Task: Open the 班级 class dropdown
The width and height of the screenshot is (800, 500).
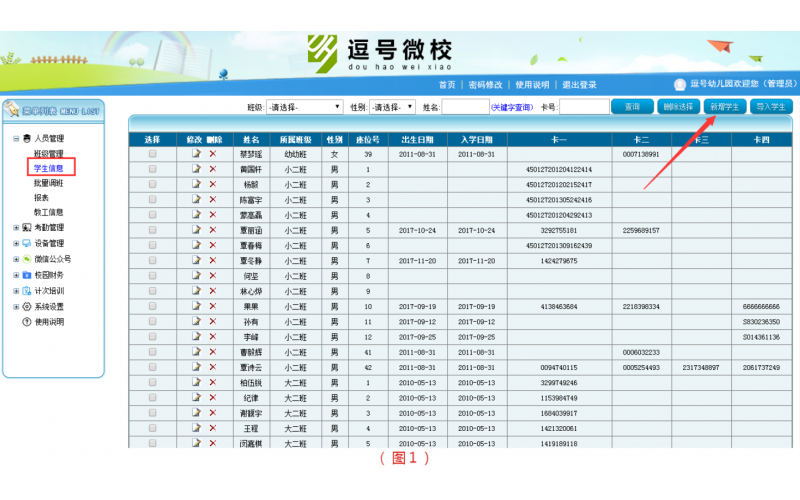Action: click(x=304, y=107)
